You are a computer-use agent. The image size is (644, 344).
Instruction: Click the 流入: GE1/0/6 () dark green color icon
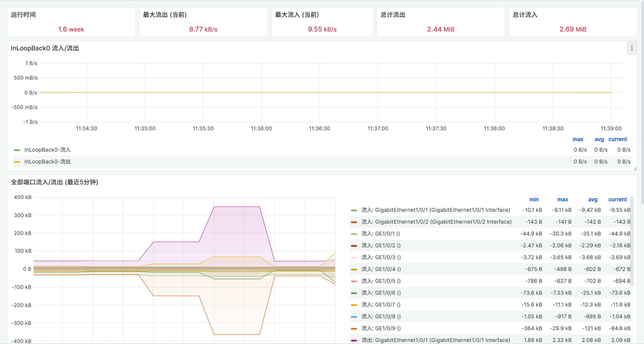pyautogui.click(x=354, y=293)
